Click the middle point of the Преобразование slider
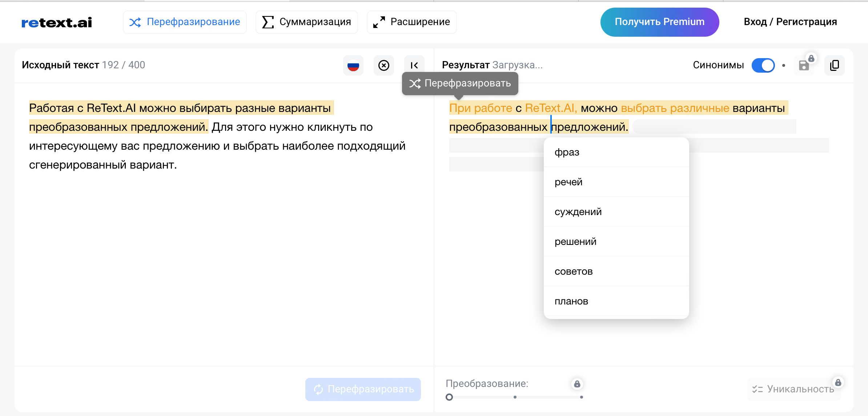Image resolution: width=868 pixels, height=416 pixels. 515,397
